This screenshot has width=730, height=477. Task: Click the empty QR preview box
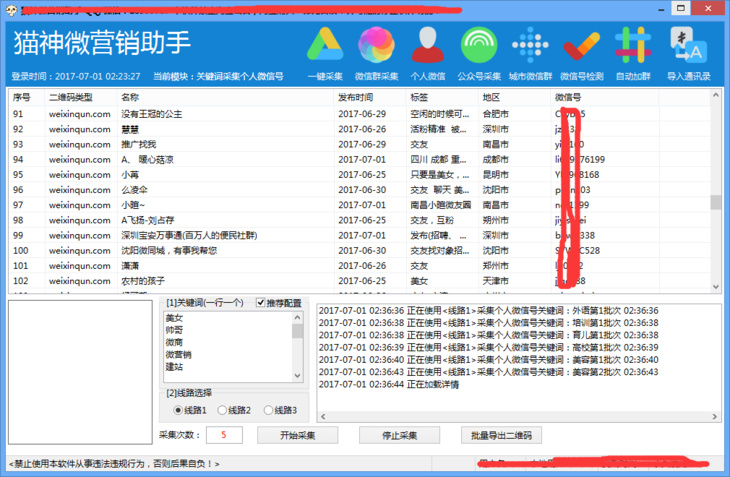tap(80, 372)
